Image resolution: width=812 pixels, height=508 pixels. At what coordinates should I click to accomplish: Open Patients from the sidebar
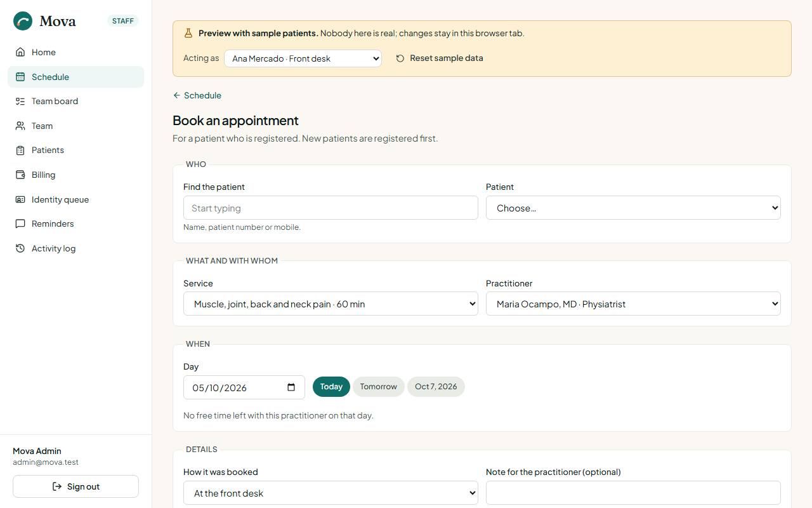tap(75, 150)
